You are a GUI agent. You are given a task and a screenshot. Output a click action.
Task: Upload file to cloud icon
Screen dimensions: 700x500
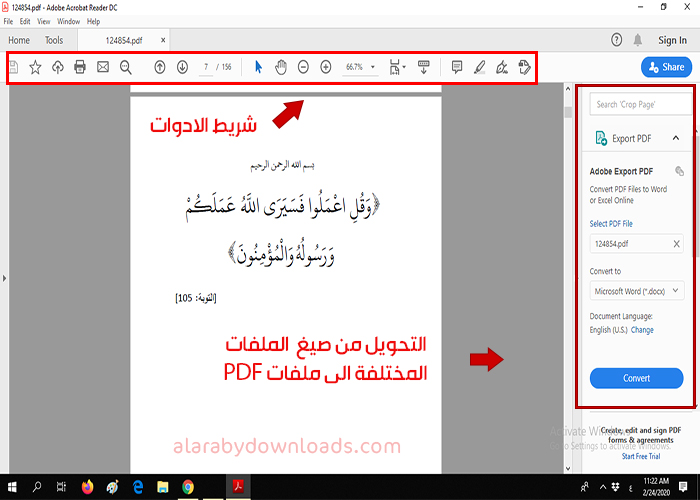pyautogui.click(x=58, y=67)
